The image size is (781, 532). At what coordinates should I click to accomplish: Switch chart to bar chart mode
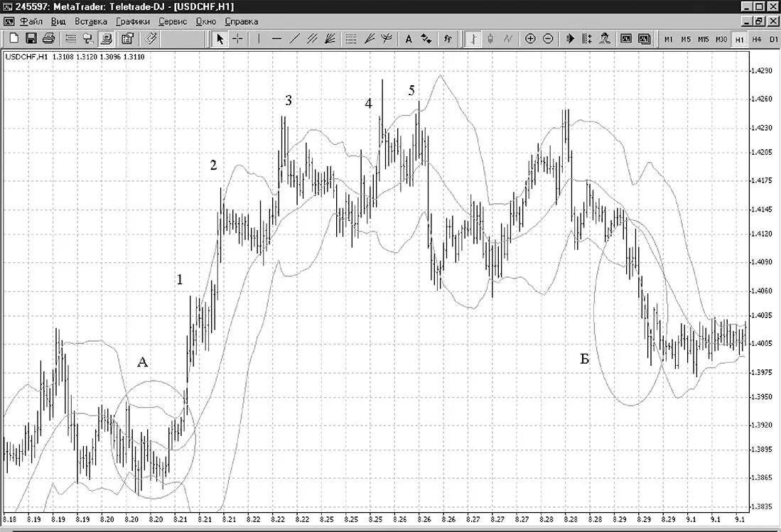click(x=473, y=39)
